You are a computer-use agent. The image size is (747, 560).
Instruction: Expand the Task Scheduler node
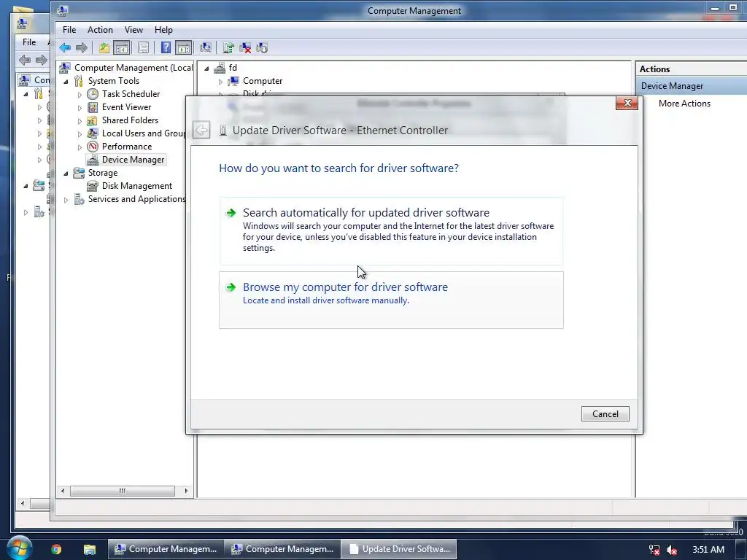tap(80, 95)
